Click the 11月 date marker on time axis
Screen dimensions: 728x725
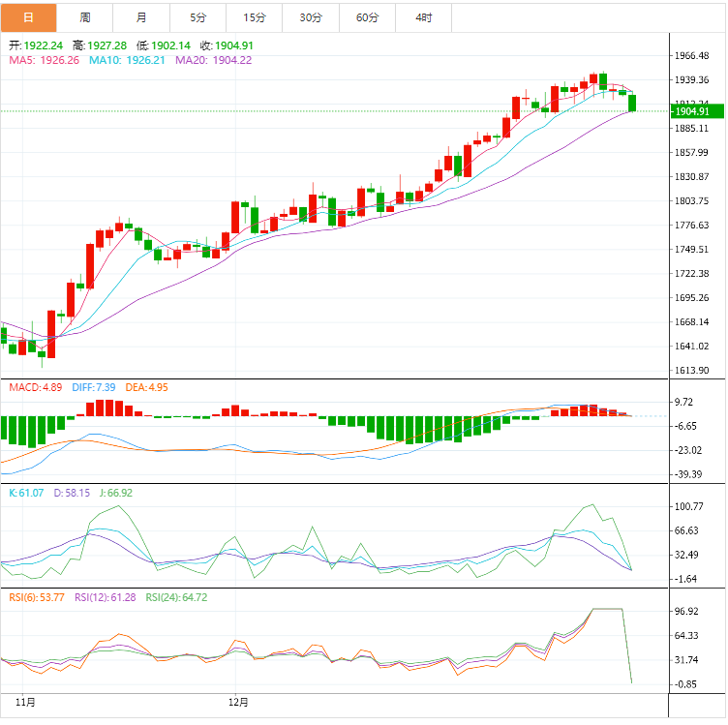26,701
